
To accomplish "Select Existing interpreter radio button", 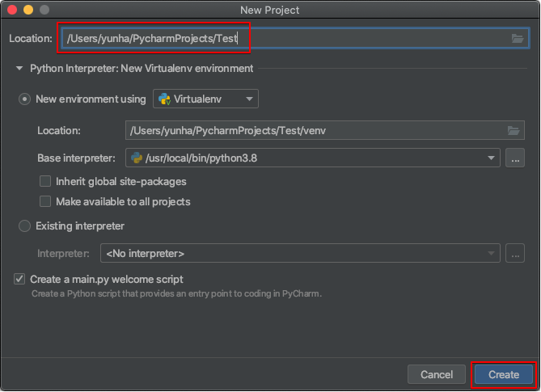I will 24,226.
